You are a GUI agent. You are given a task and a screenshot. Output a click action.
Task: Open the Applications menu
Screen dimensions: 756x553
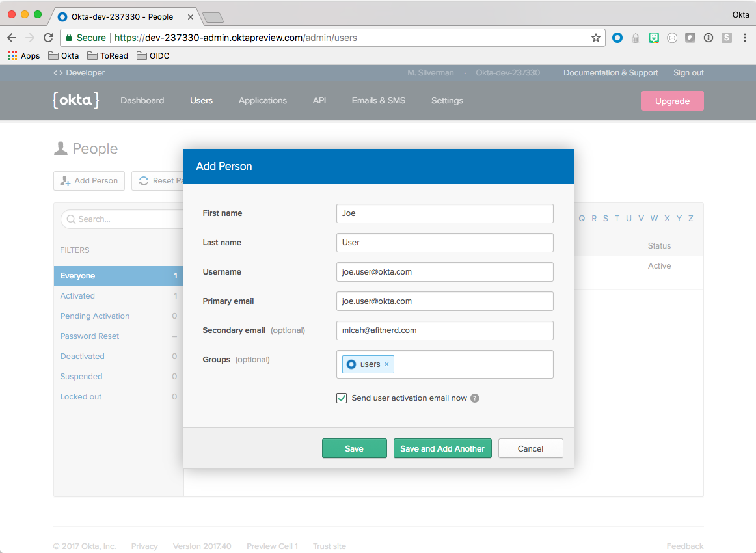(x=262, y=100)
